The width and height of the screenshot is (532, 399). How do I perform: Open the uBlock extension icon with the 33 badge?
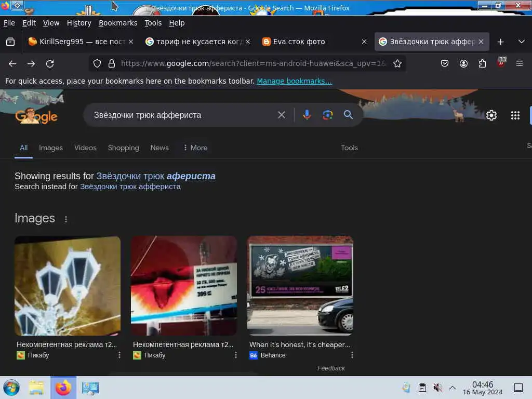501,62
